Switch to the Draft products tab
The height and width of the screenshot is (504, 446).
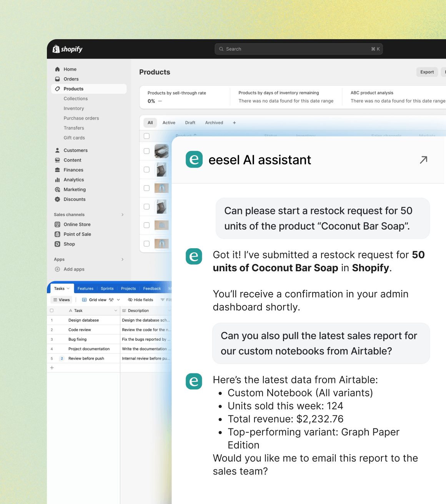pyautogui.click(x=190, y=123)
